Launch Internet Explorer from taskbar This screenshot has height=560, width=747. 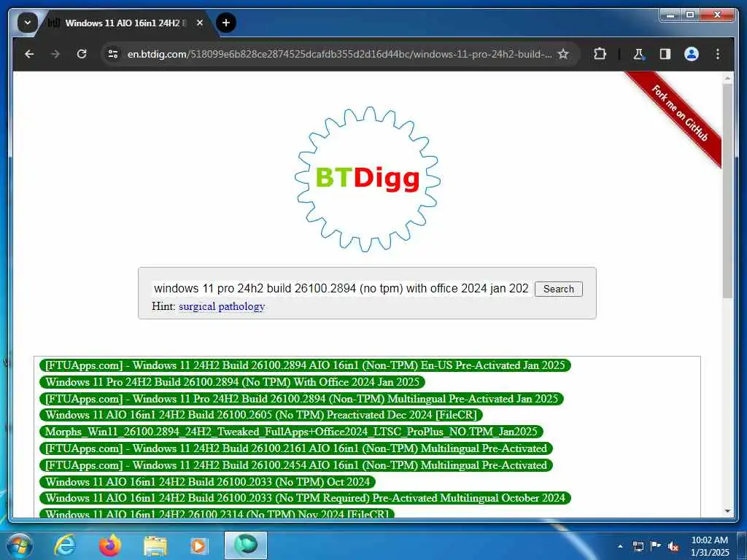click(65, 545)
